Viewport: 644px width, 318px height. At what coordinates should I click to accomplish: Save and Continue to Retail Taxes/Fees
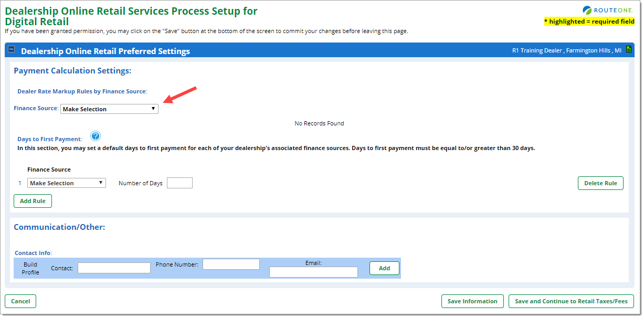click(572, 301)
